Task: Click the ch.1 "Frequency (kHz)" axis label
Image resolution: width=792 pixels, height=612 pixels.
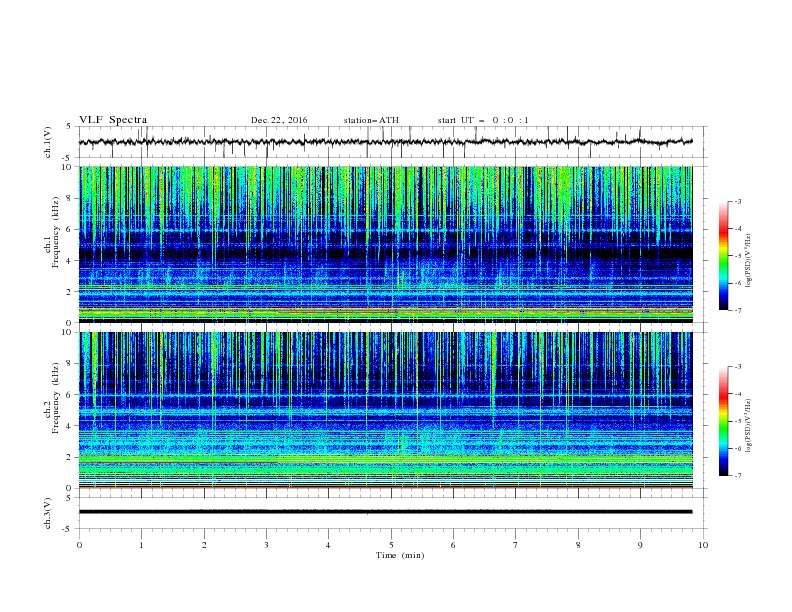Action: coord(55,233)
